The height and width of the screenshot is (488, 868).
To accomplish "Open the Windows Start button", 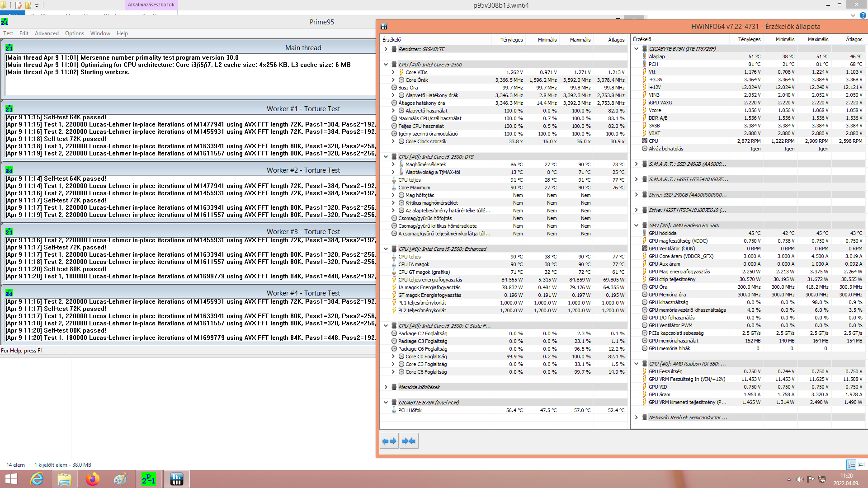I will coord(11,479).
